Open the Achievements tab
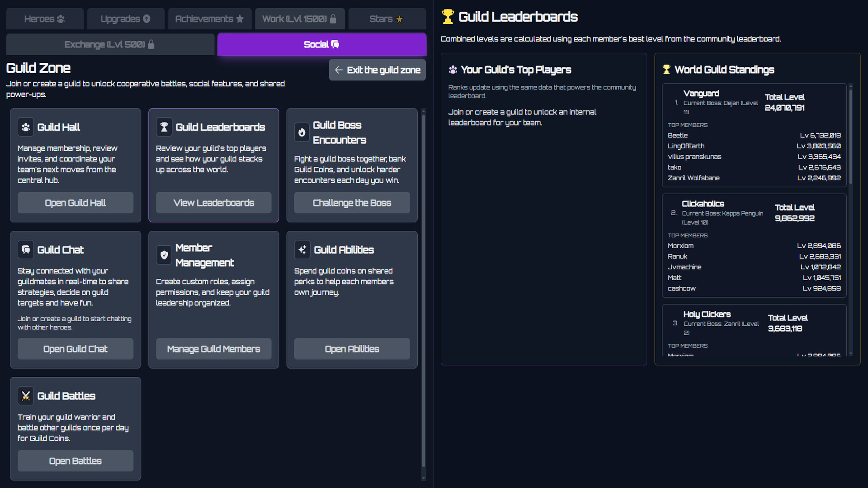Image resolution: width=868 pixels, height=488 pixels. point(210,19)
